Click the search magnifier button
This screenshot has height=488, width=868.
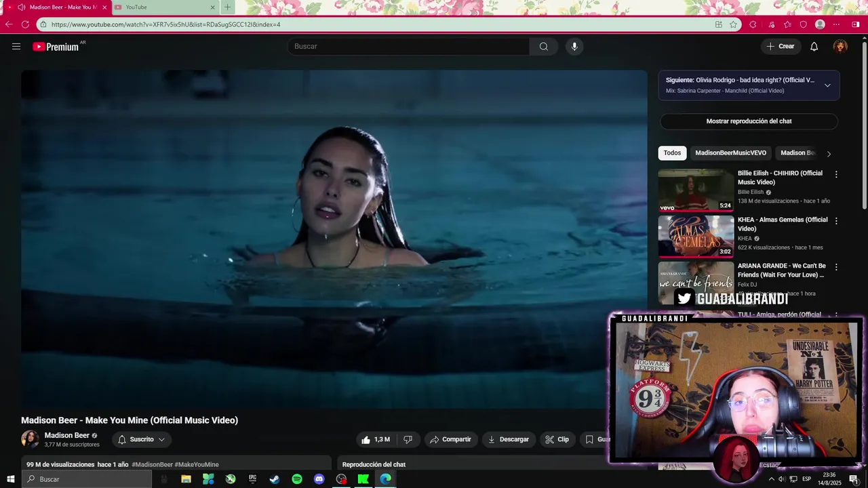pyautogui.click(x=544, y=46)
